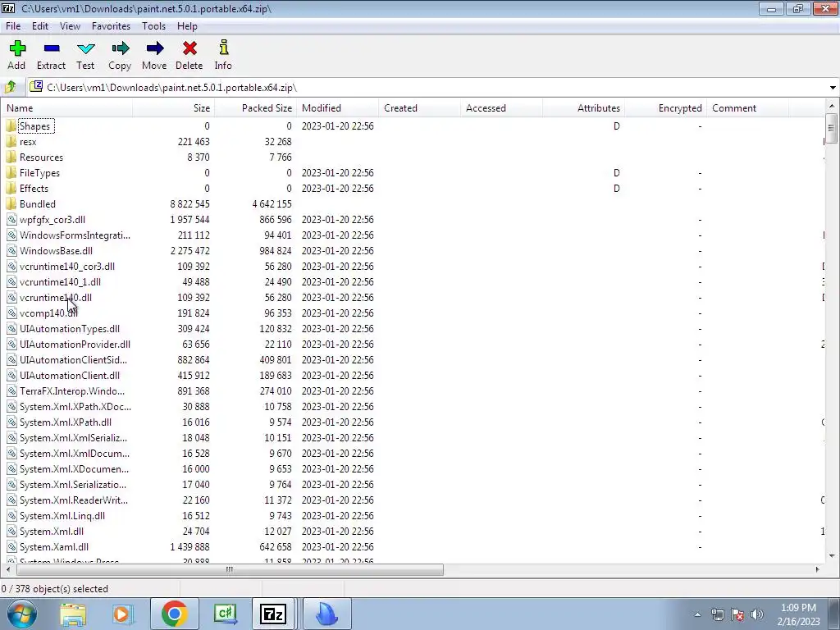Image resolution: width=840 pixels, height=630 pixels.
Task: Select UIAutomationProvider.dll file name
Action: pos(75,344)
